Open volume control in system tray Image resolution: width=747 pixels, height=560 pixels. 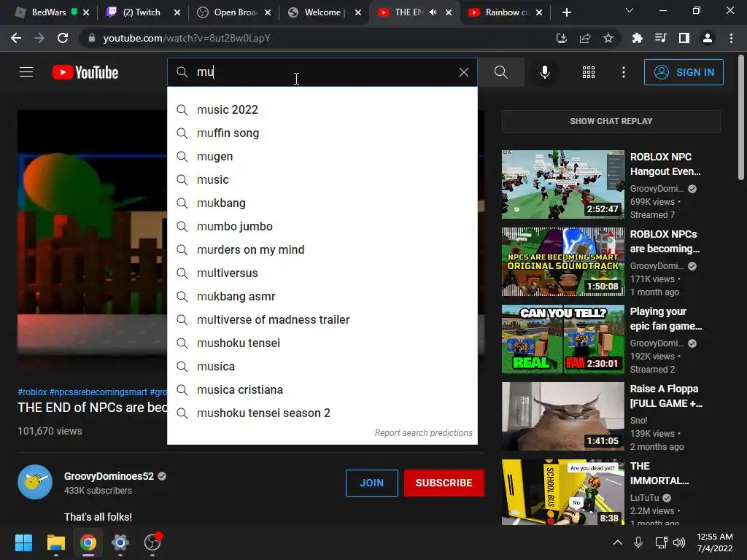(x=679, y=542)
